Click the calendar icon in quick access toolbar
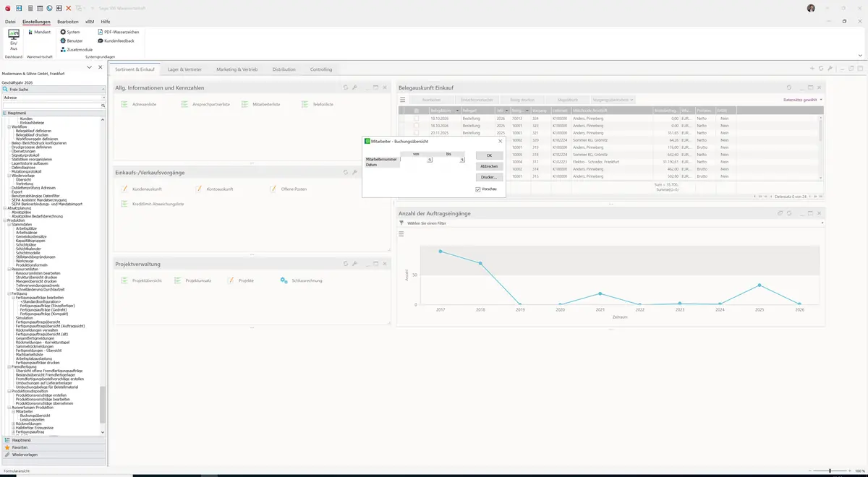The height and width of the screenshot is (477, 868). click(39, 8)
